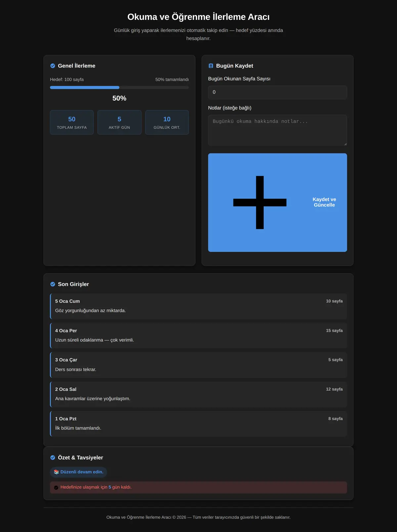The height and width of the screenshot is (532, 397).
Task: Click the dark check icon in the warning banner
Action: tap(56, 487)
